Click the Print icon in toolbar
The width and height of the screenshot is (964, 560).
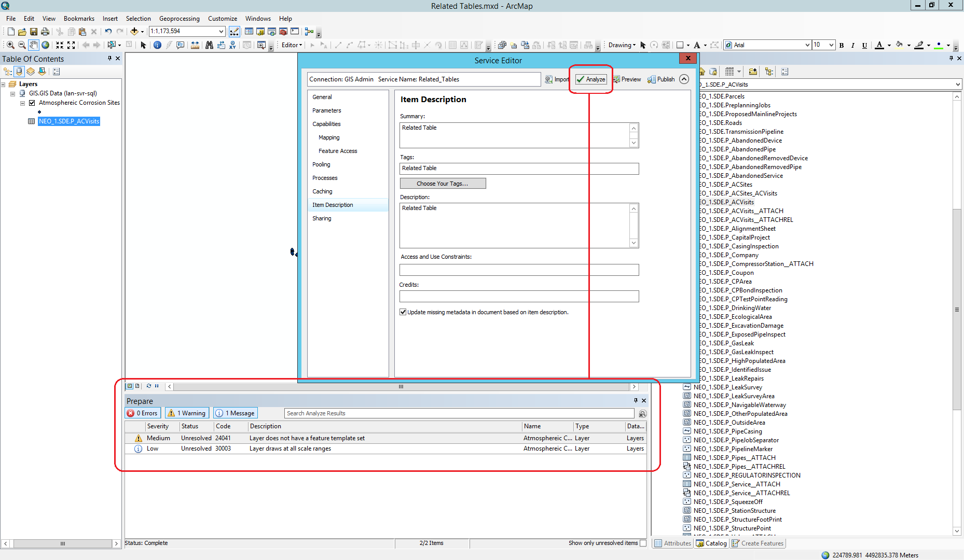coord(45,32)
